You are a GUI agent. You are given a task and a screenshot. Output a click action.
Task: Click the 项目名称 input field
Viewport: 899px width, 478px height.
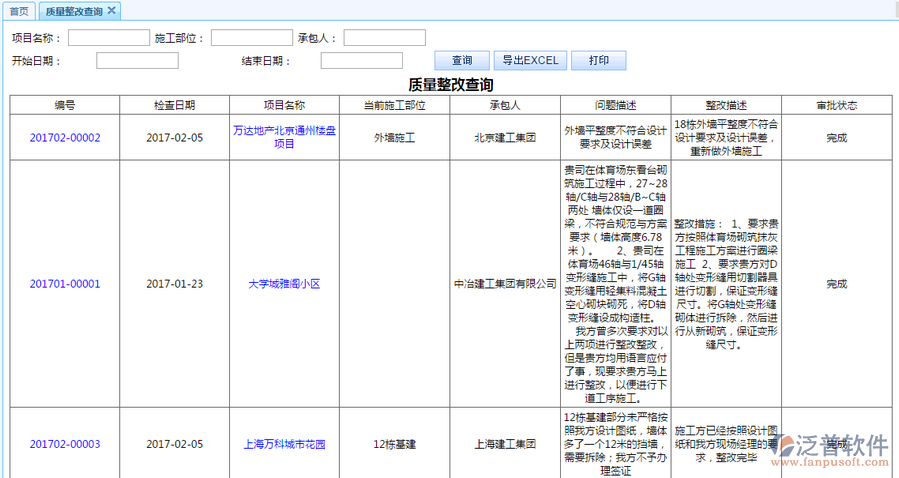(x=108, y=38)
